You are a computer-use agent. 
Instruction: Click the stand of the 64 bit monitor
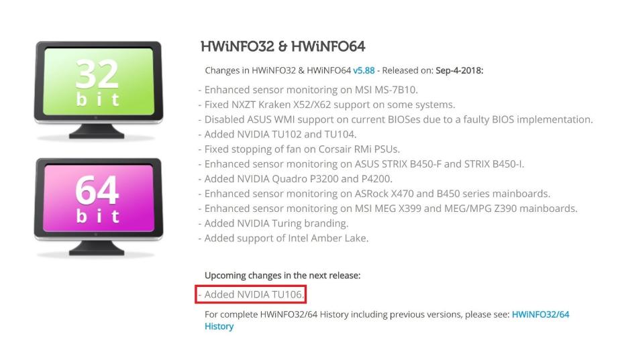pos(97,248)
